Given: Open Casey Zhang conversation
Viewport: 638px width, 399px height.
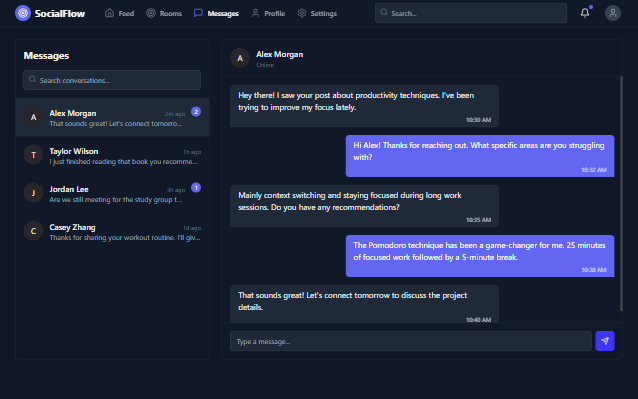Looking at the screenshot, I should click(x=112, y=231).
